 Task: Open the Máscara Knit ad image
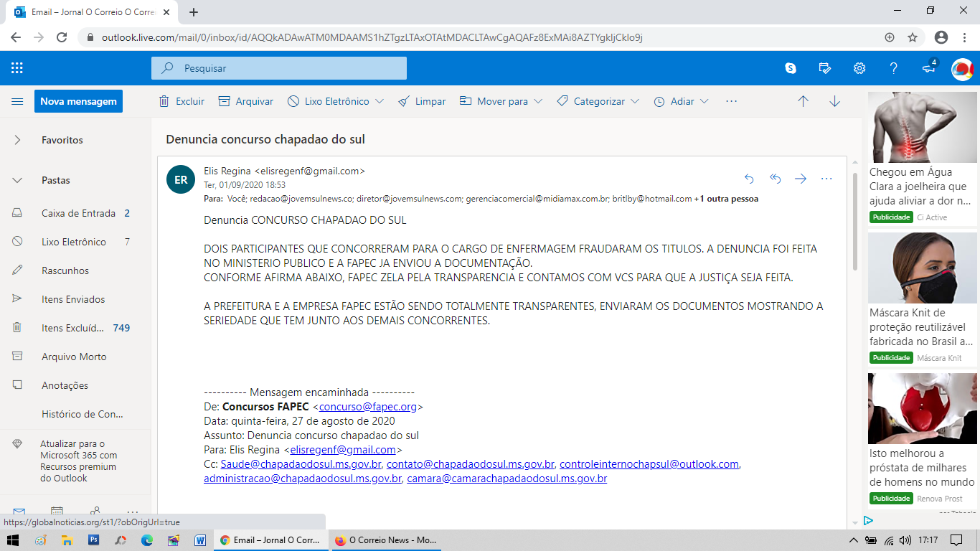[x=922, y=268]
